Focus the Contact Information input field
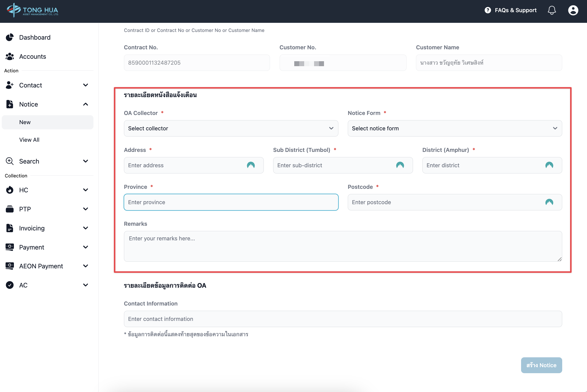This screenshot has height=392, width=587. click(343, 319)
